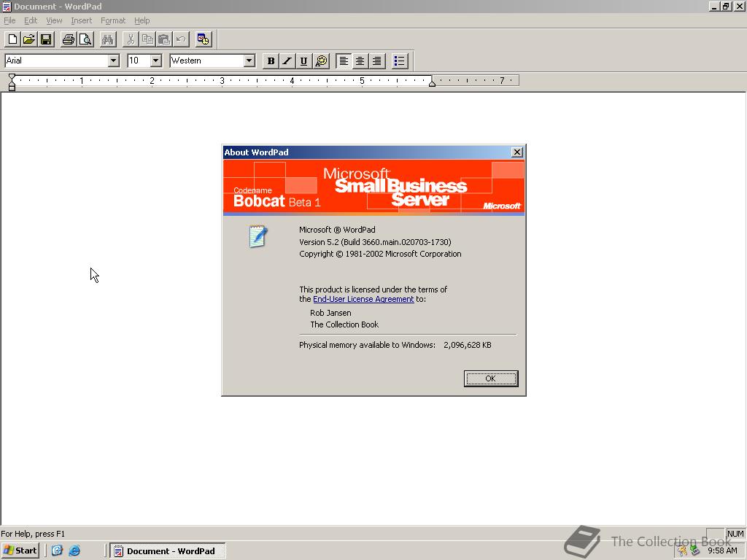Click the Copyright 1981-2002 Microsoft Corporation line
This screenshot has width=747, height=560.
pyautogui.click(x=380, y=254)
